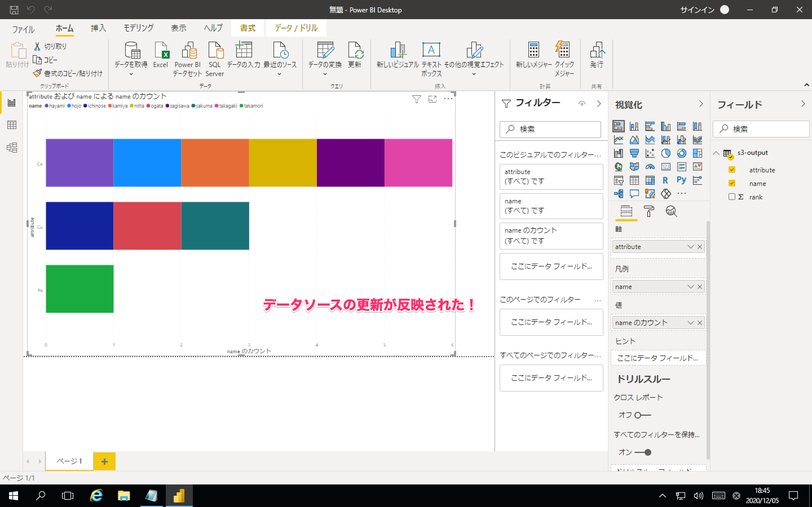812x507 pixels.
Task: Open the 表示 ribbon tab
Action: 178,28
